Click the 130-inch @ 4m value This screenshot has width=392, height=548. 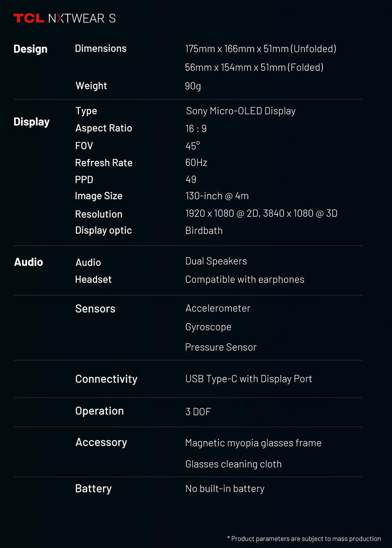(217, 196)
